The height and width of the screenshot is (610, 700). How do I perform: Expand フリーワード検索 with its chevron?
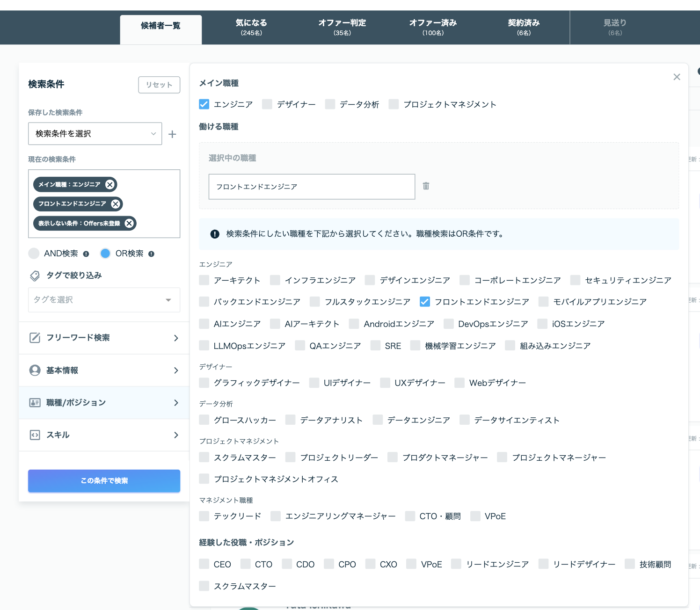176,338
